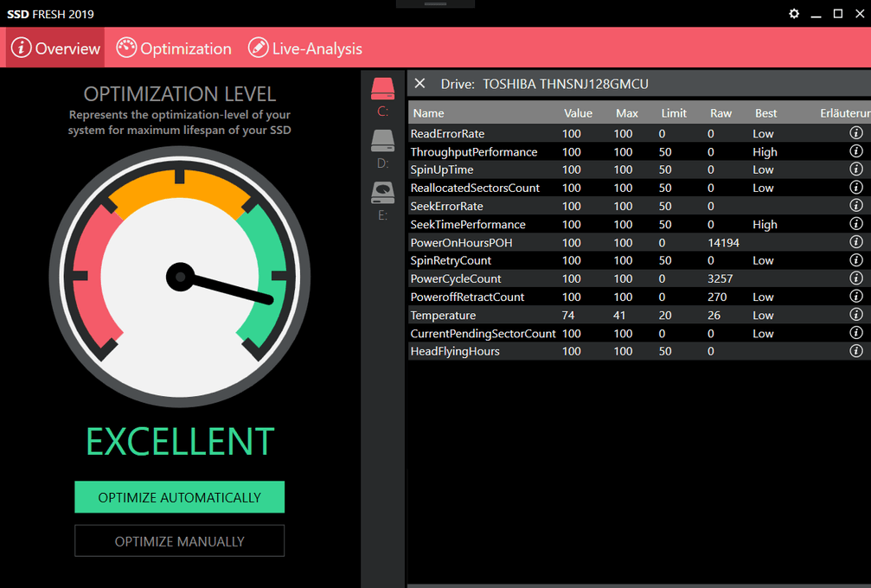The width and height of the screenshot is (871, 588).
Task: Click the drive name TOSHIBA THNSNJ128GMCU
Action: coord(565,84)
